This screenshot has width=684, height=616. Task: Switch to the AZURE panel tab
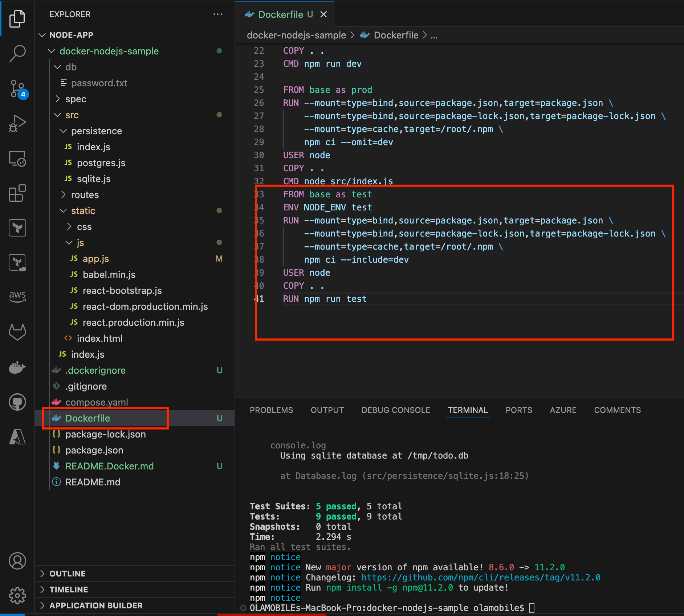(563, 410)
